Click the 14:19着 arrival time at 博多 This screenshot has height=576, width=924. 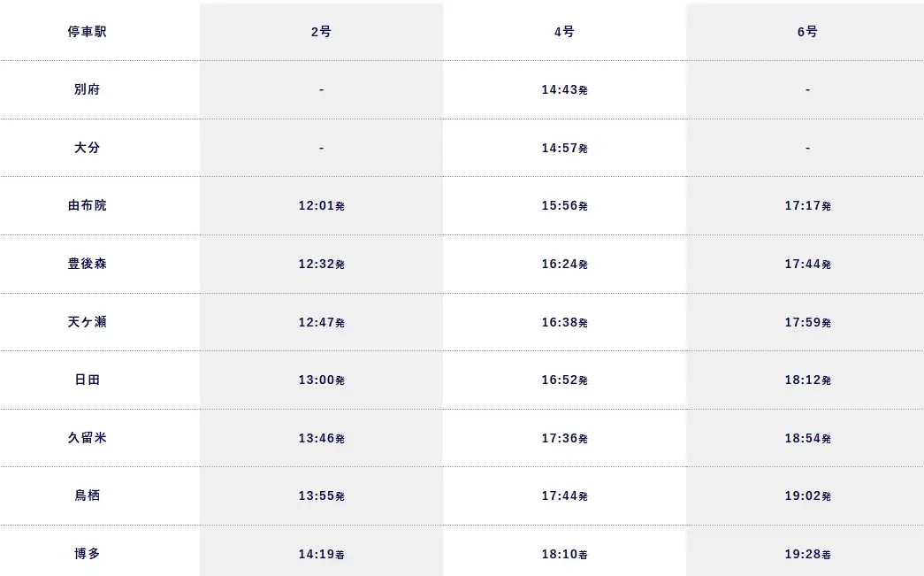click(321, 555)
